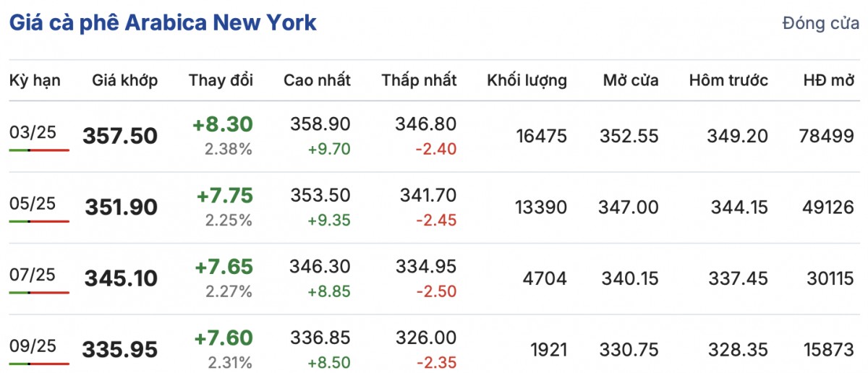Click the 78499 open interest value

tap(828, 136)
